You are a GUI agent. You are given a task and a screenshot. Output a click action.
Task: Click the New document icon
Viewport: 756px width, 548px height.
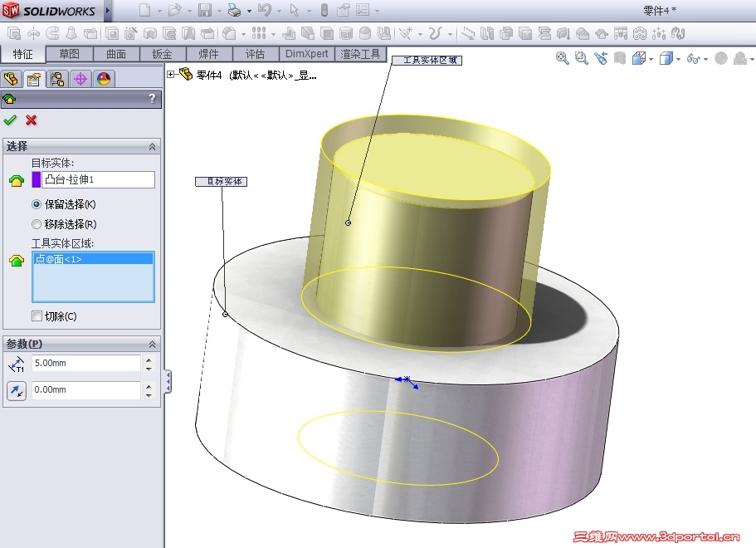[x=144, y=10]
